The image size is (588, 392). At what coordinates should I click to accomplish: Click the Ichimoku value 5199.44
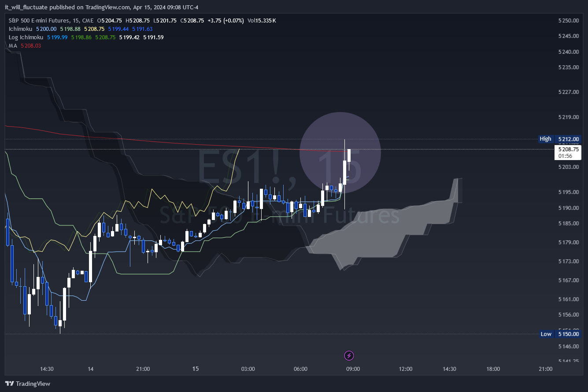(118, 29)
